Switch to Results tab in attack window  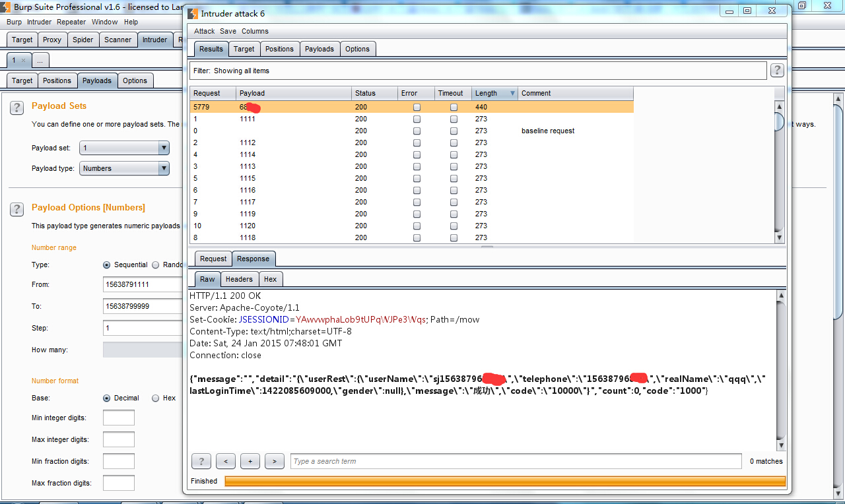point(211,49)
